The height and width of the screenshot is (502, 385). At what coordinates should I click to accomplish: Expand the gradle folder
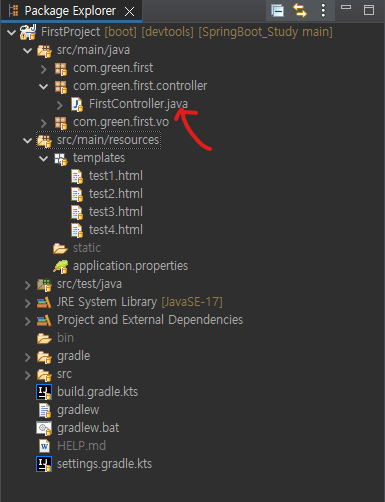click(x=27, y=357)
